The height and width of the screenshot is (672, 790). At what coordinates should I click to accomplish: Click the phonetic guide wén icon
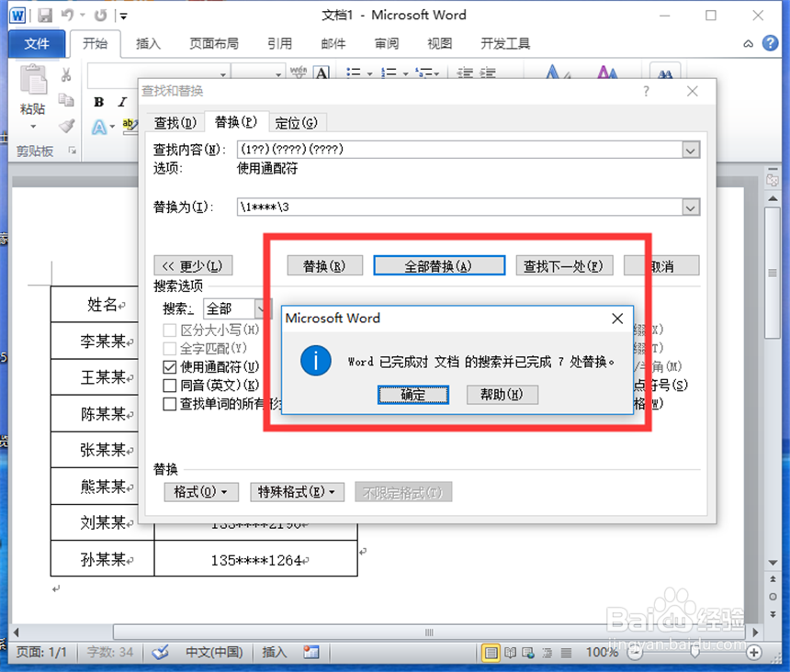point(298,73)
